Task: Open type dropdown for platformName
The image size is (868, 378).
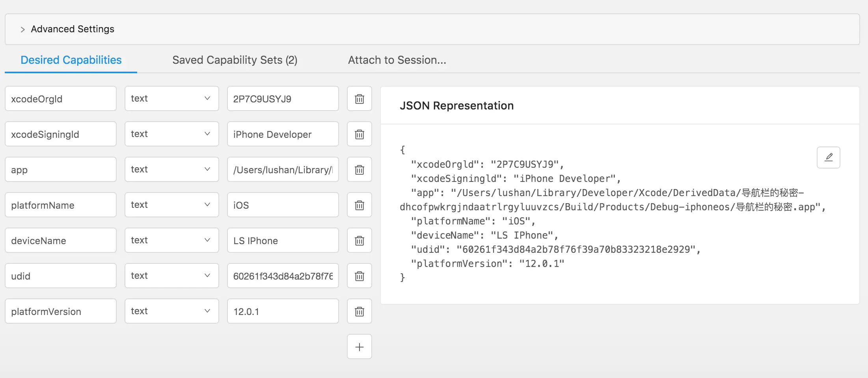Action: pos(171,205)
